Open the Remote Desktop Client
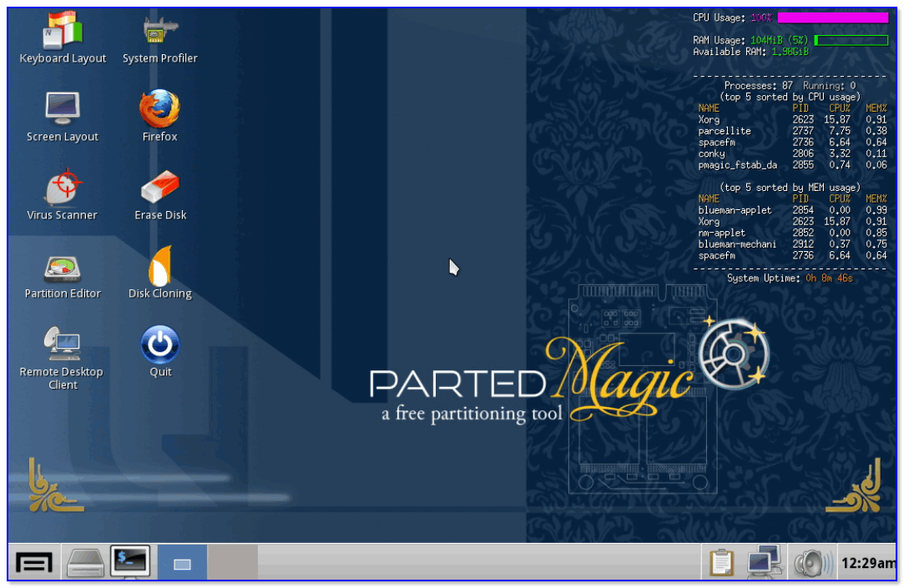This screenshot has width=904, height=588. [63, 344]
